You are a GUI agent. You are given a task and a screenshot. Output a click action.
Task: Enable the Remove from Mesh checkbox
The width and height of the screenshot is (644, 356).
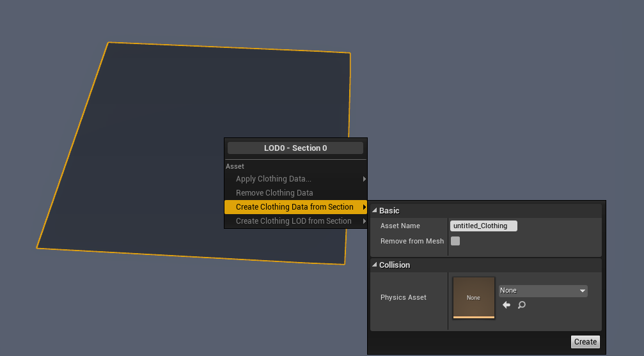(x=455, y=241)
